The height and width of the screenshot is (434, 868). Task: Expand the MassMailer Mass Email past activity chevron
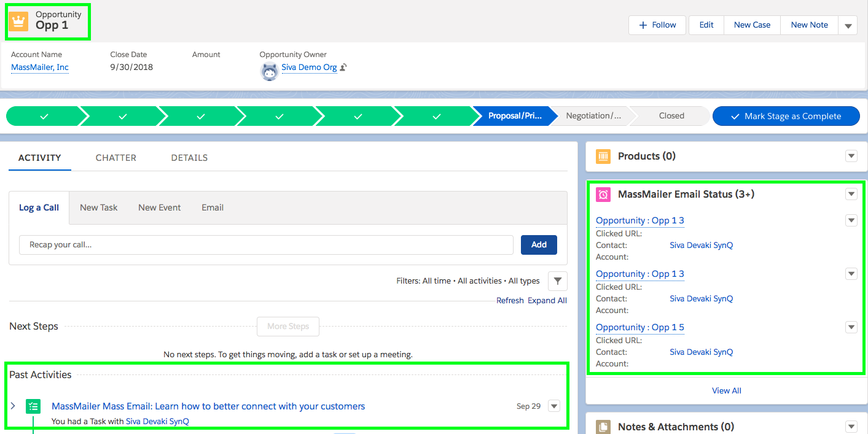tap(13, 406)
